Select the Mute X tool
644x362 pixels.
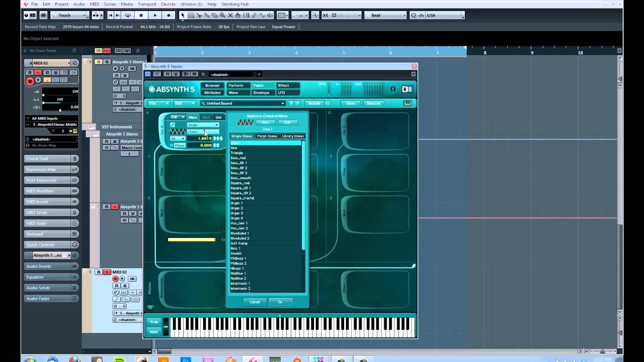point(230,16)
